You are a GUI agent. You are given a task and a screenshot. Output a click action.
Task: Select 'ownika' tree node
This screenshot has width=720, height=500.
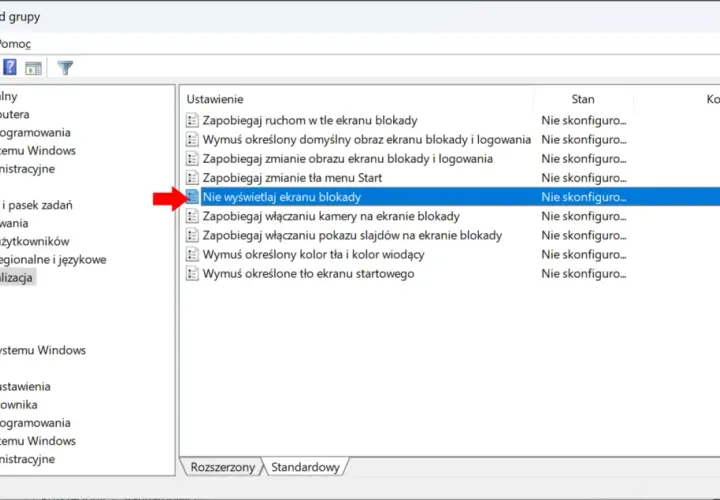coord(18,404)
